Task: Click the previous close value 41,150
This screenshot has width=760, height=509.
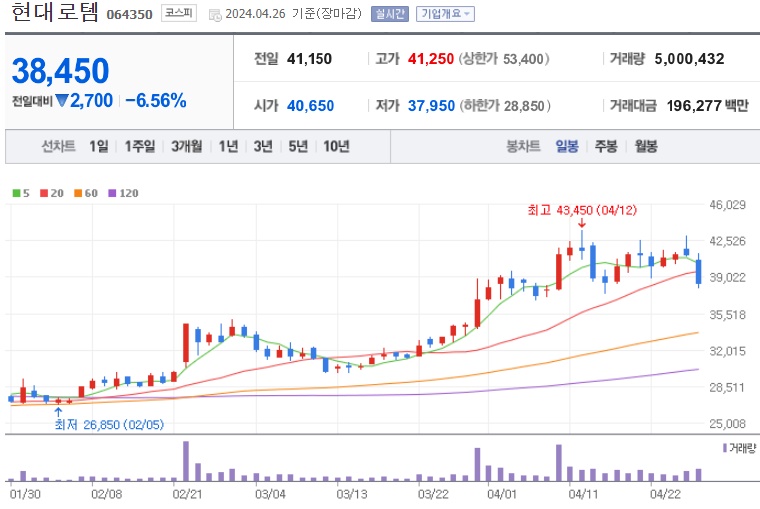Action: point(309,59)
